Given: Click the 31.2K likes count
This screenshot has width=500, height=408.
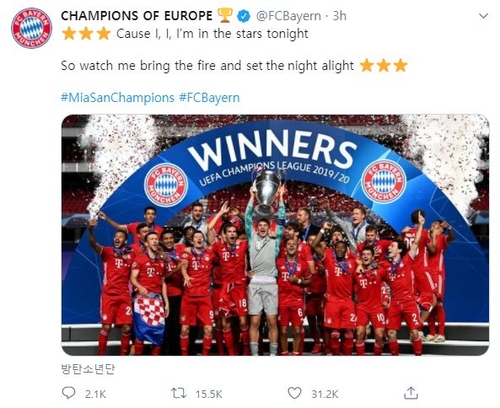Looking at the screenshot, I should pos(325,394).
